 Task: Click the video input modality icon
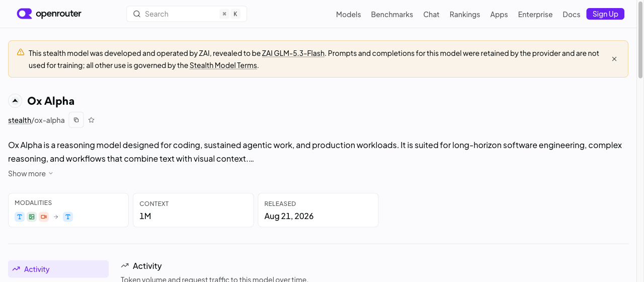coord(44,217)
